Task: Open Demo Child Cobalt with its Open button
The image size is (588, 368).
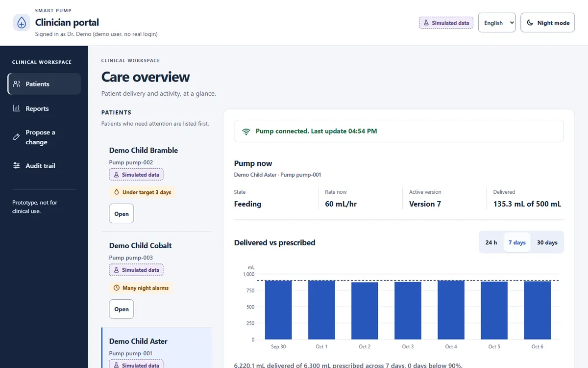Action: [x=122, y=309]
